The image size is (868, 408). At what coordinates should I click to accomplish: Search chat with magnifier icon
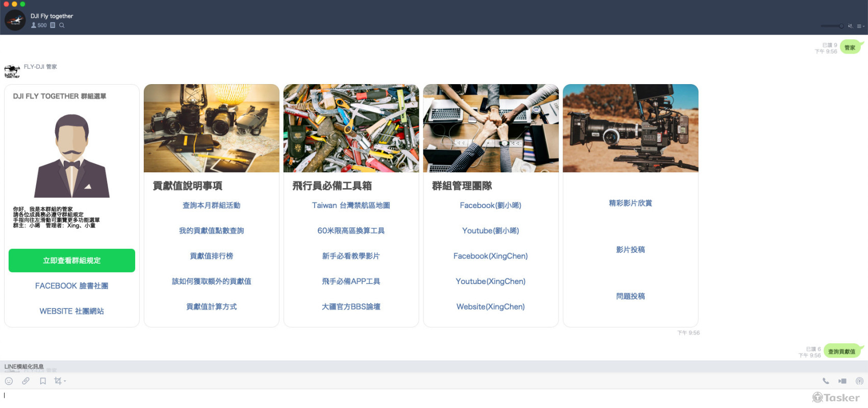click(x=62, y=25)
